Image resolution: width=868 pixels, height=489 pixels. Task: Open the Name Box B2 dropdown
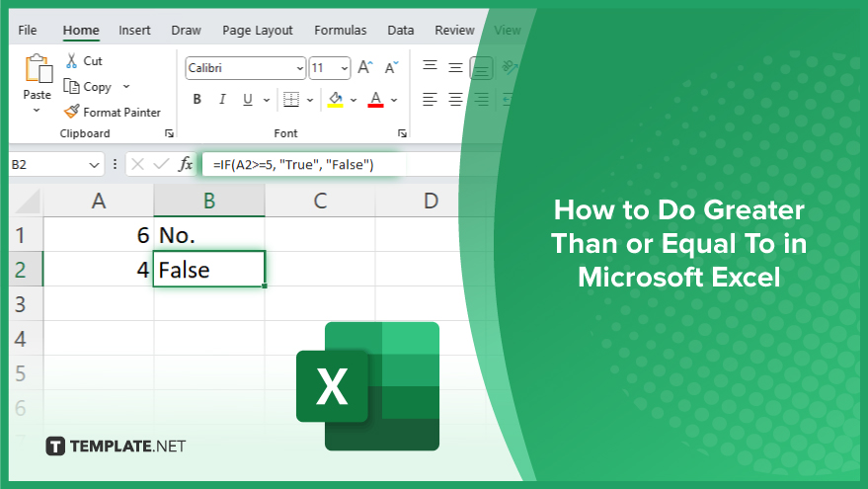click(x=94, y=164)
